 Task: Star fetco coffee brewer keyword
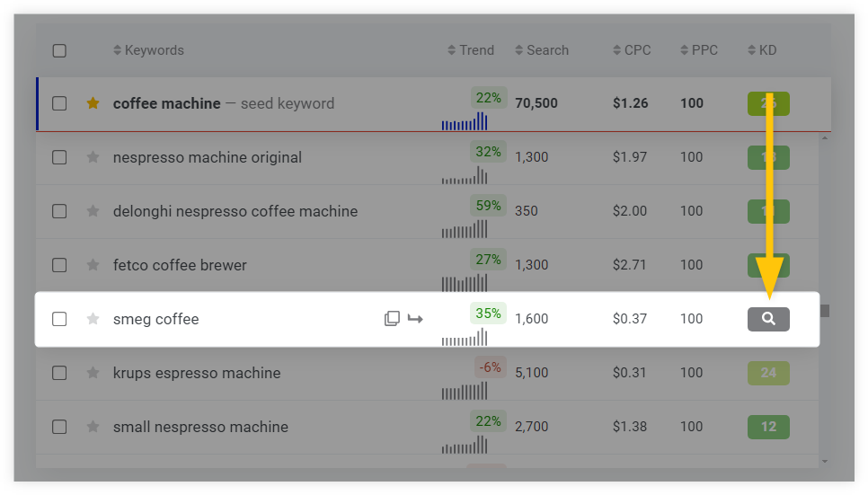coord(93,265)
